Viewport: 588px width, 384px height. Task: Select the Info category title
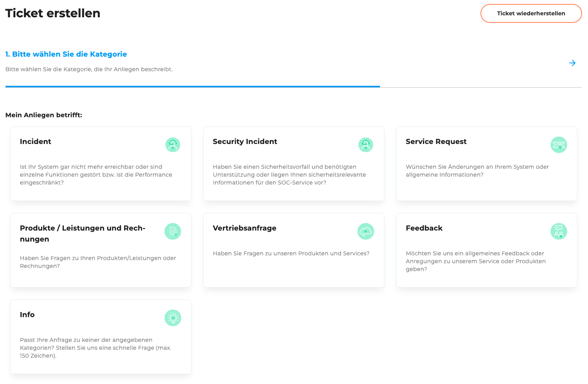pos(27,315)
